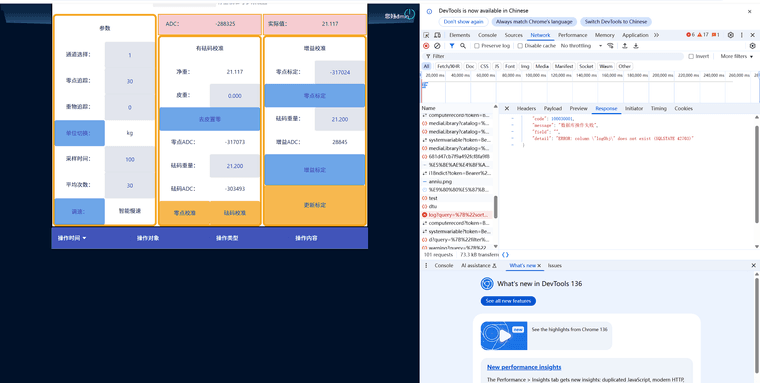Open drawer three-dot menu beside Console
This screenshot has height=383, width=760.
tap(426, 266)
